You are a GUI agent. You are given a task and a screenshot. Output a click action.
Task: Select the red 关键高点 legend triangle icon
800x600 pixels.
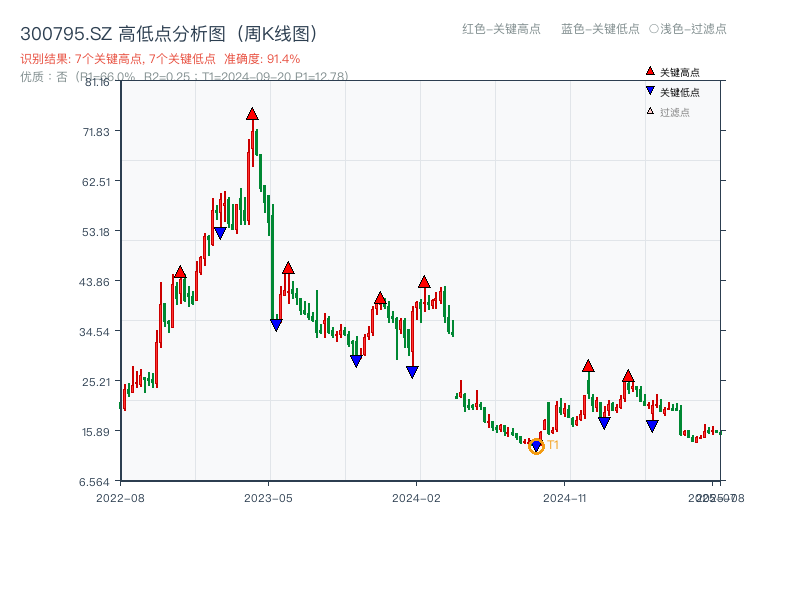650,71
